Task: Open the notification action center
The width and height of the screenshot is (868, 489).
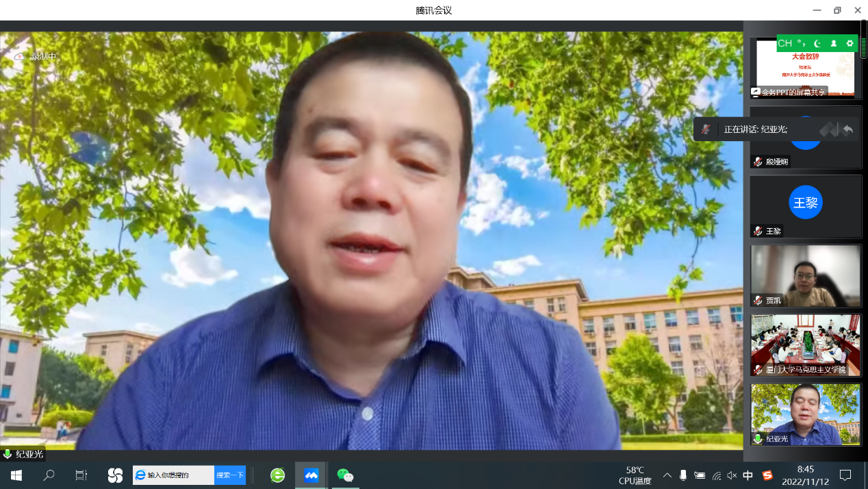Action: click(x=845, y=475)
